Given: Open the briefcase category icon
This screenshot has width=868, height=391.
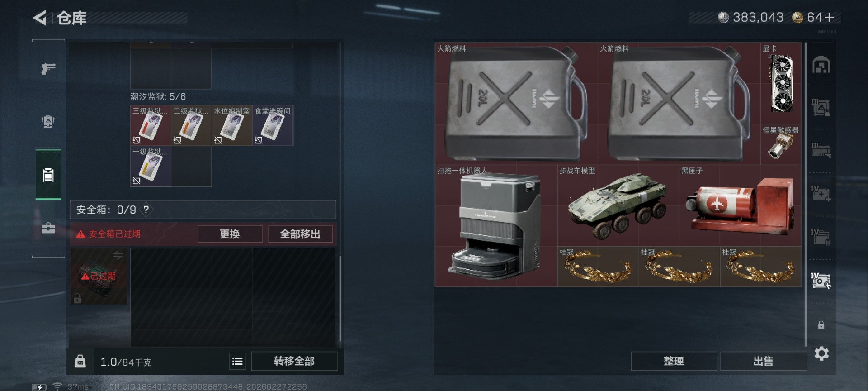Looking at the screenshot, I should point(48,228).
